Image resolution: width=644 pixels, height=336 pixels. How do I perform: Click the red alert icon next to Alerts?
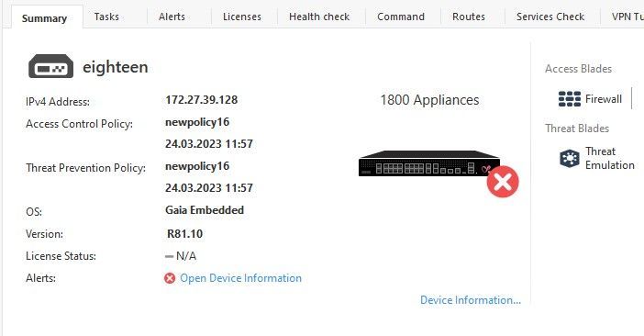pos(170,278)
